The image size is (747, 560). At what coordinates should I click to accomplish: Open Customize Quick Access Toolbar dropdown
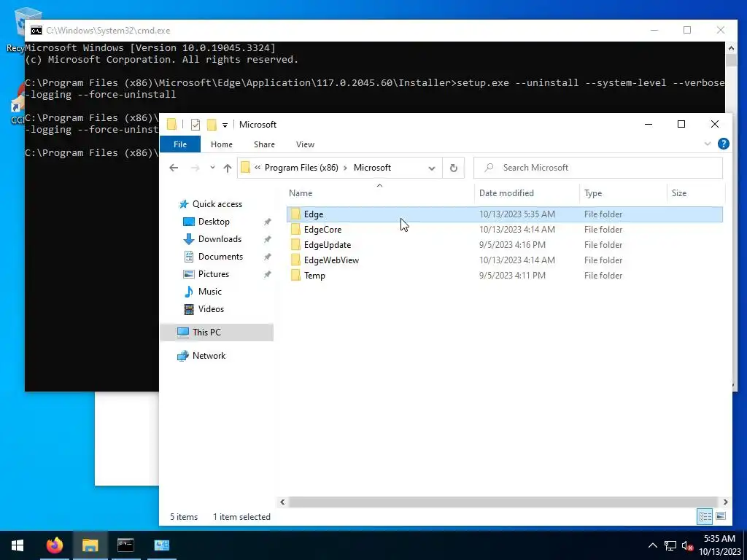pos(225,125)
